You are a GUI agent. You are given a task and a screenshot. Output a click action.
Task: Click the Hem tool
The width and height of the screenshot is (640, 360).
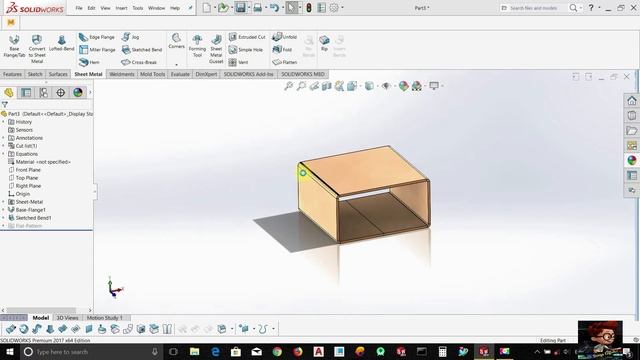[89, 62]
